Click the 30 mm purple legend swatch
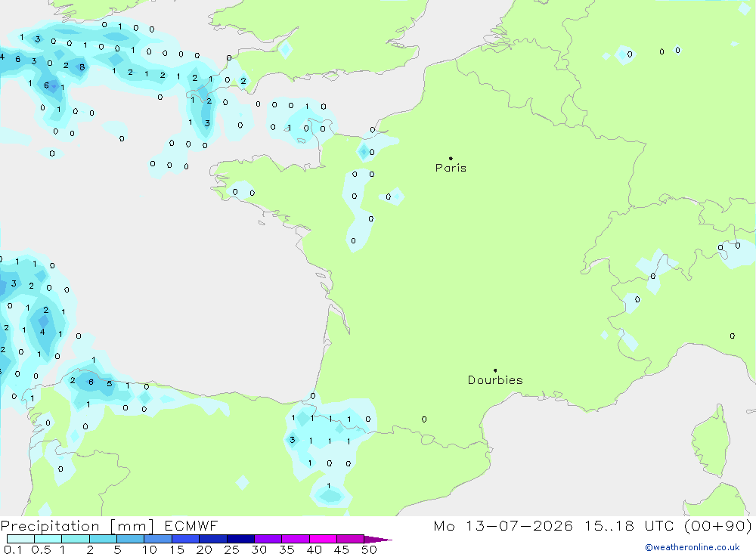756x554 pixels. click(268, 539)
